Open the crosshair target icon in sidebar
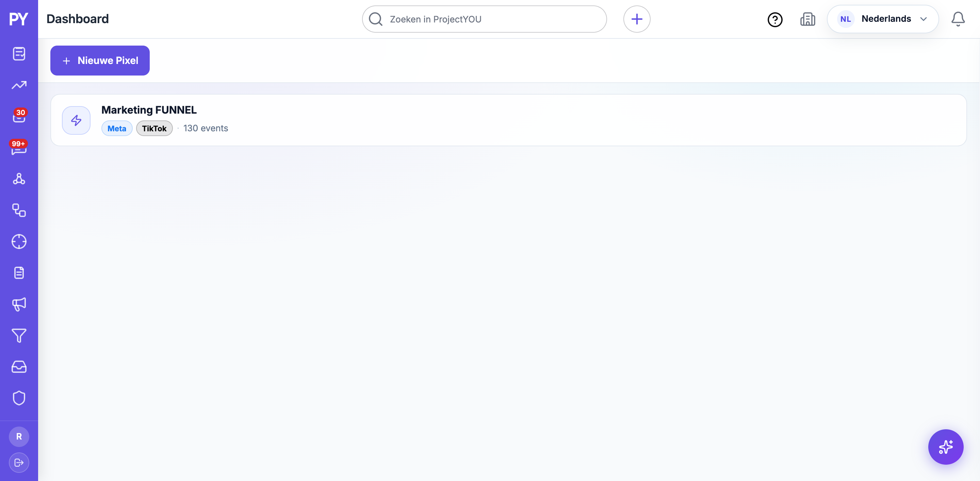This screenshot has width=980, height=481. coord(19,242)
